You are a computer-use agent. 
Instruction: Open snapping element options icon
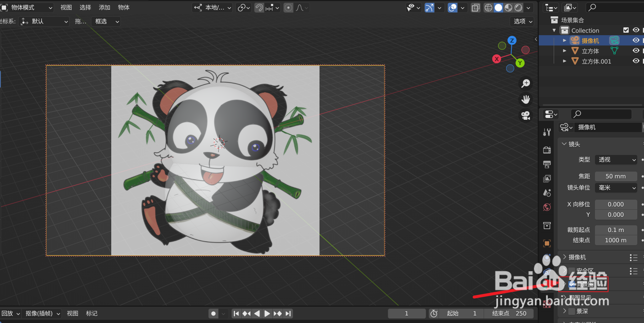[x=272, y=7]
